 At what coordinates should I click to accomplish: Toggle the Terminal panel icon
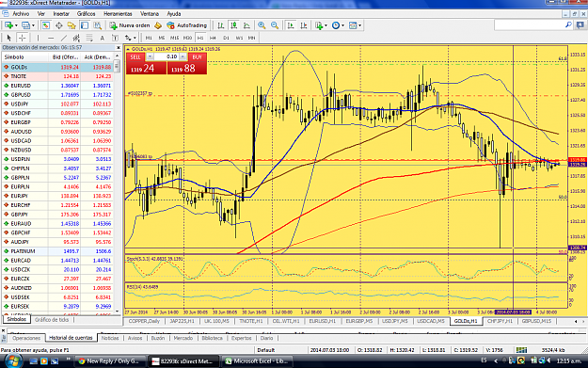click(x=85, y=25)
